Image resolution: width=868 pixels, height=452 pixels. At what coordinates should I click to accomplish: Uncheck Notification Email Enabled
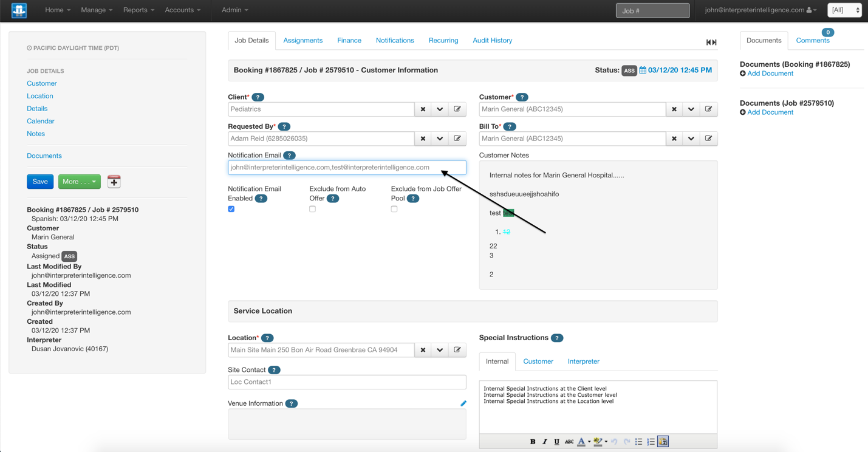click(x=231, y=208)
